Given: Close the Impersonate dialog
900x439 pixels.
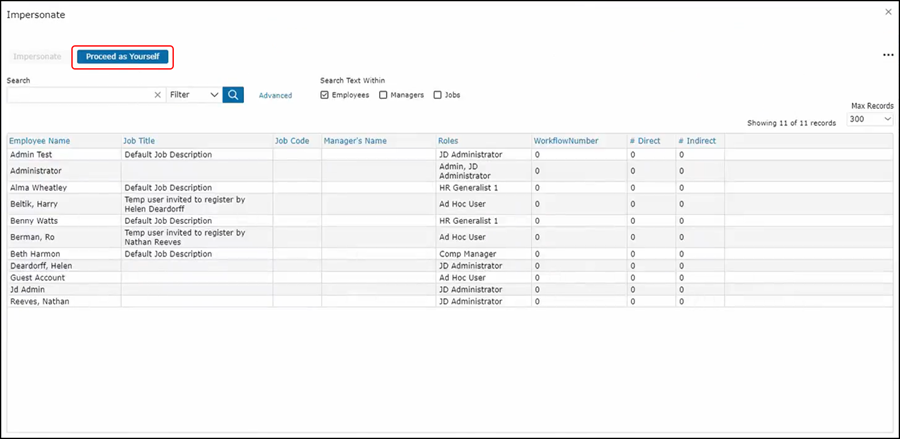Looking at the screenshot, I should coord(888,12).
